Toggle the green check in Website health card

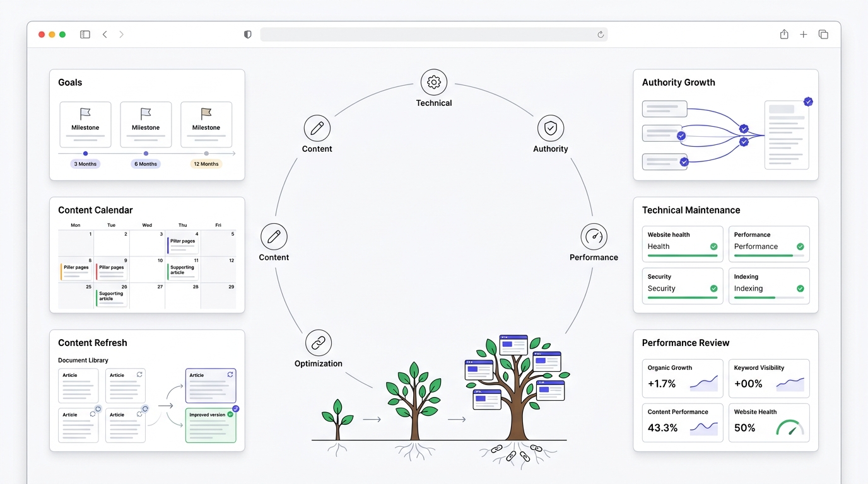(x=713, y=246)
